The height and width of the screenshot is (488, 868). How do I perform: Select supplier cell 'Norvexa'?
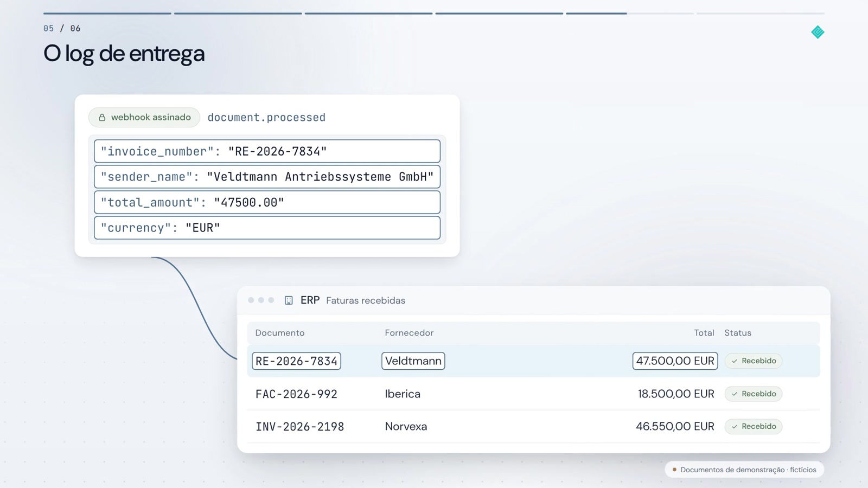click(406, 427)
